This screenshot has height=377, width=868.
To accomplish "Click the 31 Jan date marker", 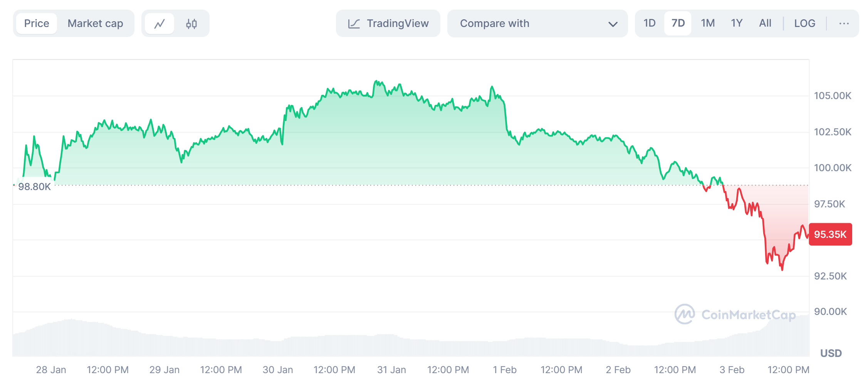I will point(391,370).
